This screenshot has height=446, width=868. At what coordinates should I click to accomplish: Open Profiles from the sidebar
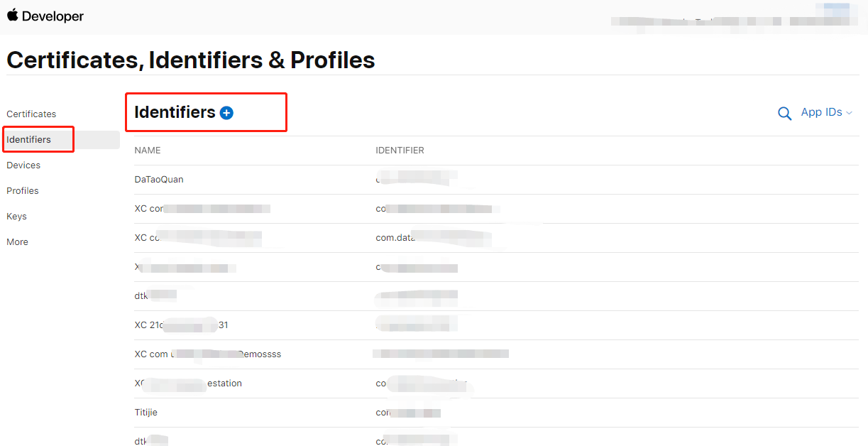[x=23, y=190]
